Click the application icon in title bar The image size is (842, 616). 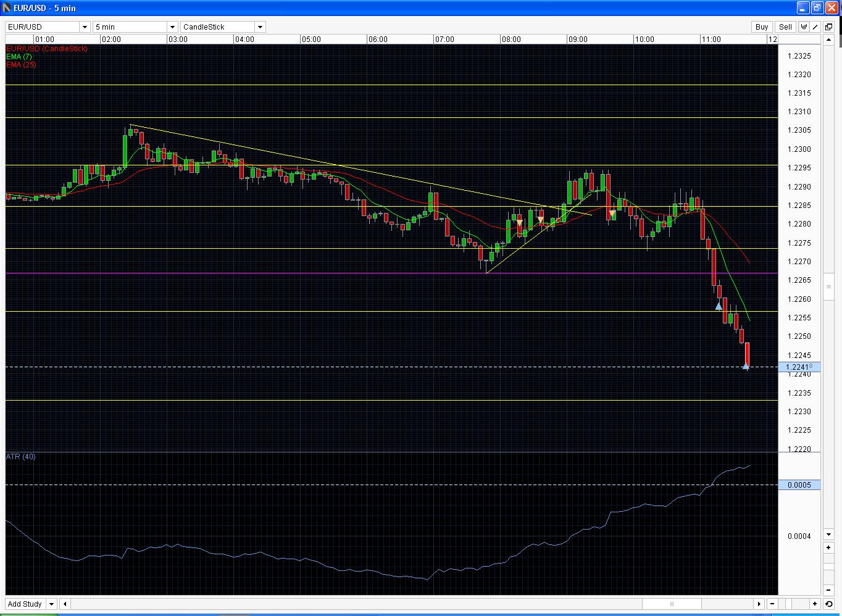[7, 7]
